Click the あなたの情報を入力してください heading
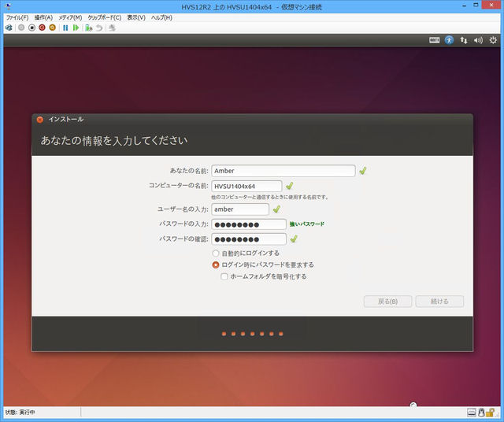 [114, 140]
